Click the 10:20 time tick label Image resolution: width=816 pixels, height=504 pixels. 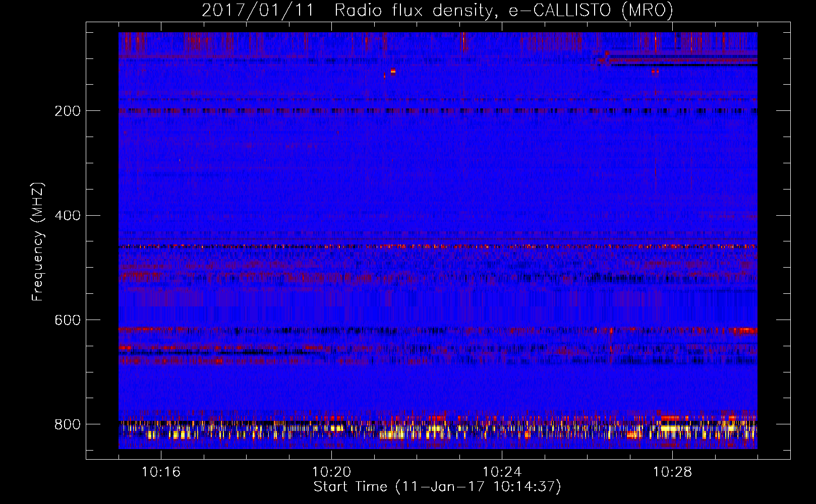[331, 472]
